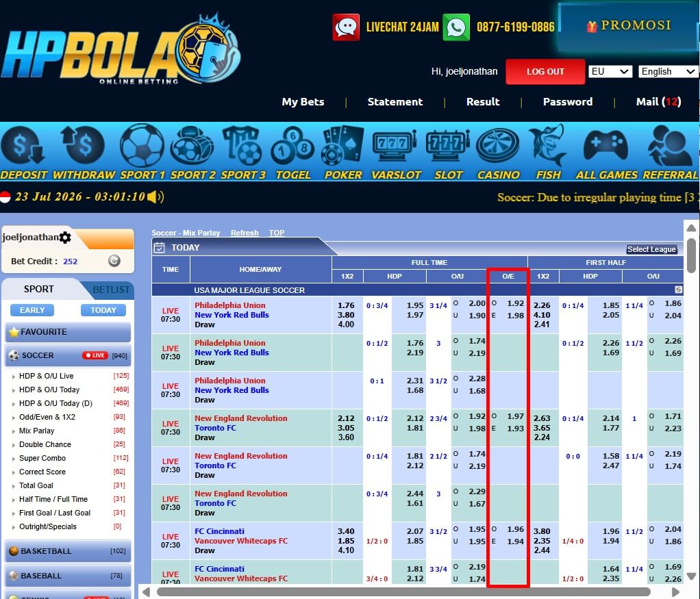Click the HPBOLA logo
700x599 pixels.
(121, 49)
